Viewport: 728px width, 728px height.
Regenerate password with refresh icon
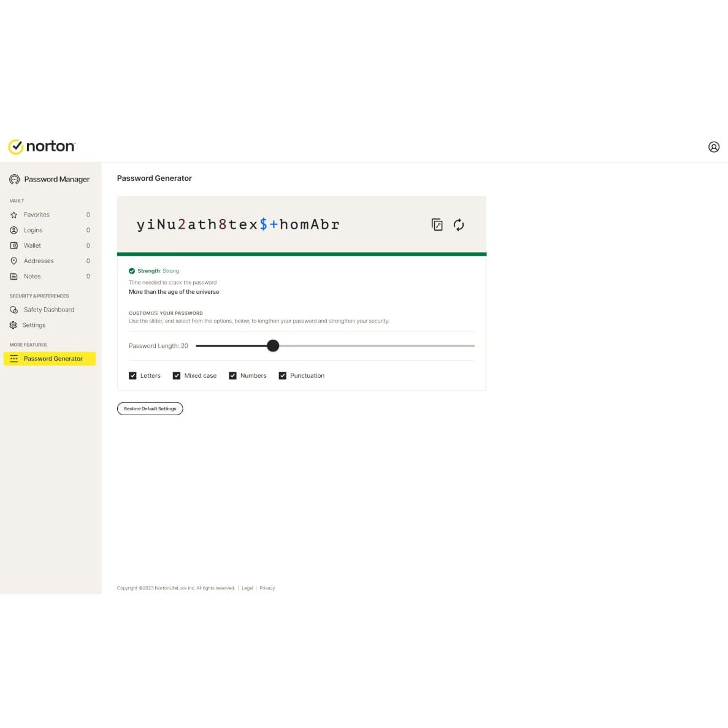(459, 224)
